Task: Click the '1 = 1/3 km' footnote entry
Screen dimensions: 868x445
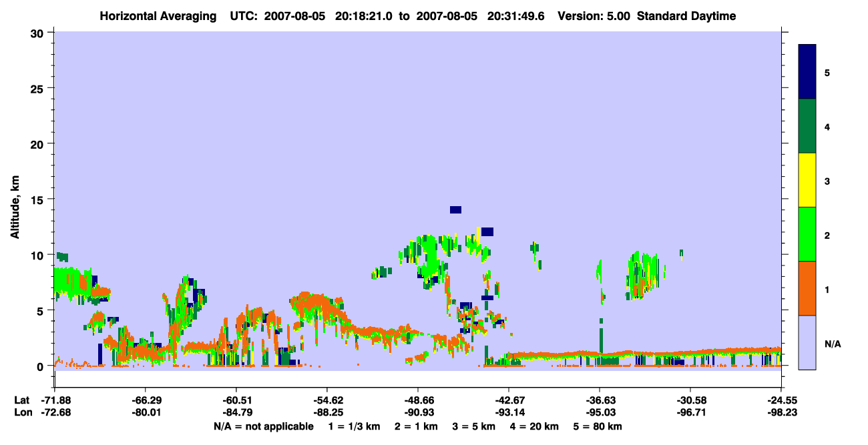Action: [x=355, y=426]
